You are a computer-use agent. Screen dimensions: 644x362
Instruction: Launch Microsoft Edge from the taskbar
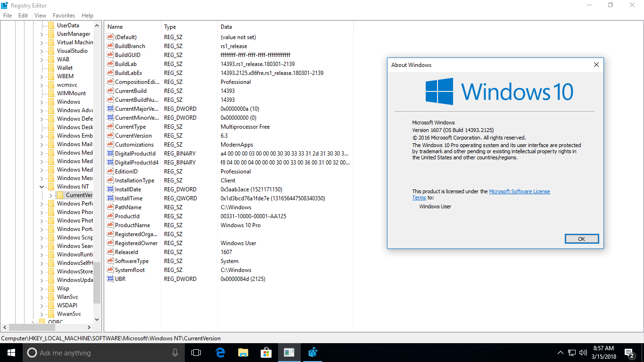coord(220,353)
